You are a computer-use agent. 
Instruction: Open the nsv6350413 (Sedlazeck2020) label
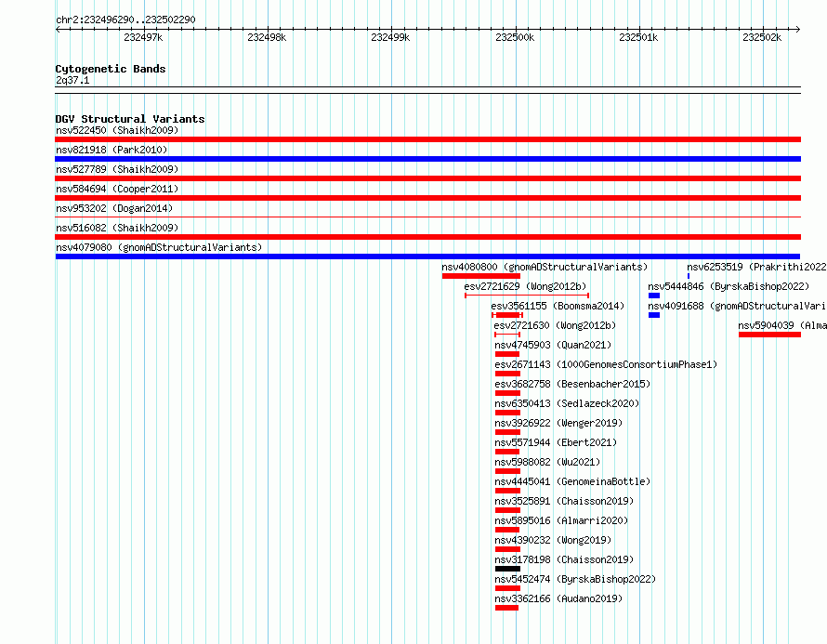pos(567,403)
